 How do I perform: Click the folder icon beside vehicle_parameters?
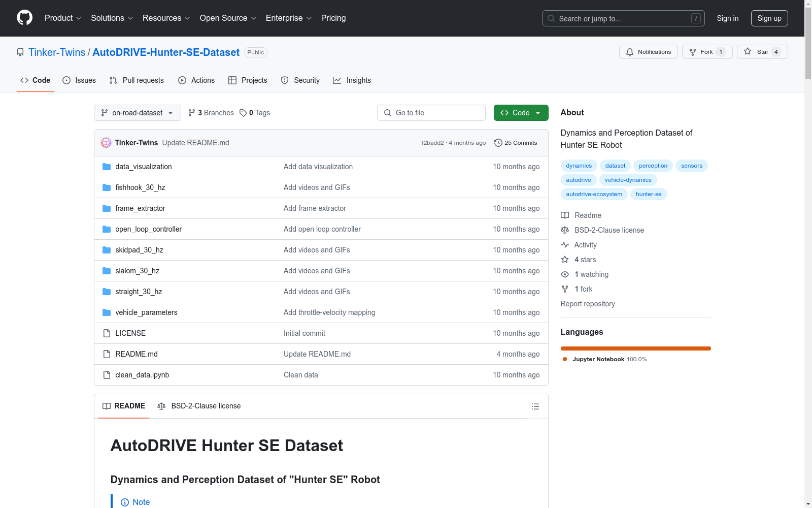[107, 312]
